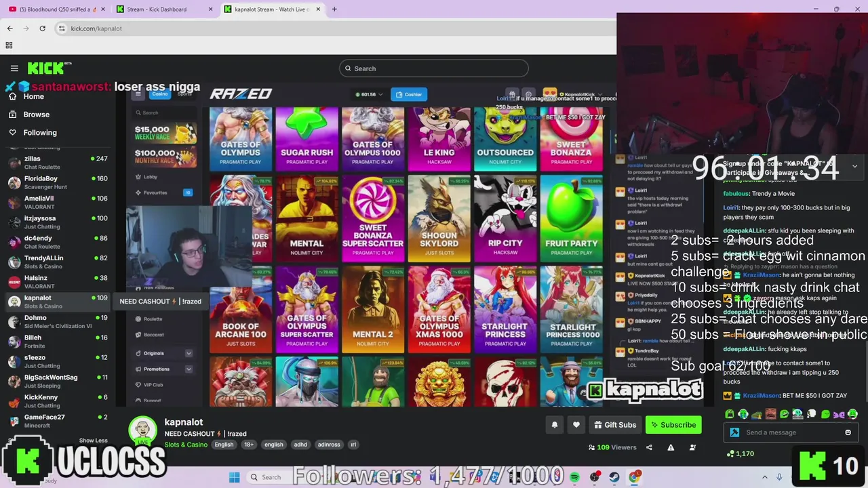Report stream with the warning triangle icon

click(671, 447)
